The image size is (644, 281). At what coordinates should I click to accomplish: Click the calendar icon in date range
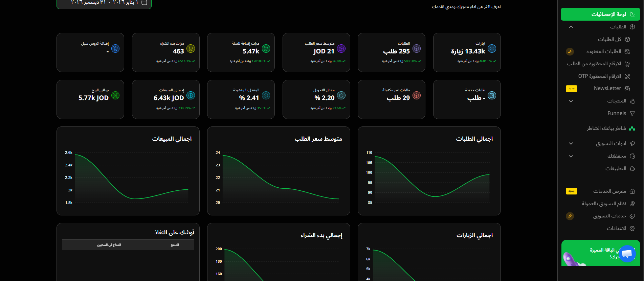[x=144, y=2]
